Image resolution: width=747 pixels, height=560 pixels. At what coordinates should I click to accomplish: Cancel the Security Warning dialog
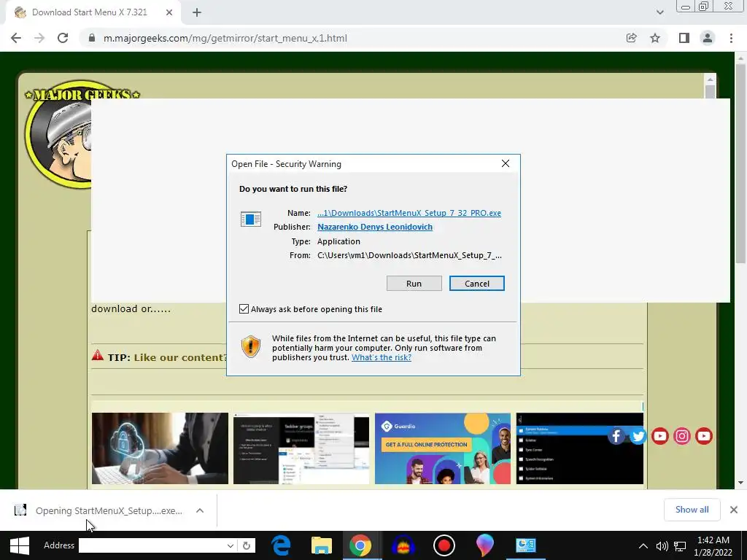[477, 284]
